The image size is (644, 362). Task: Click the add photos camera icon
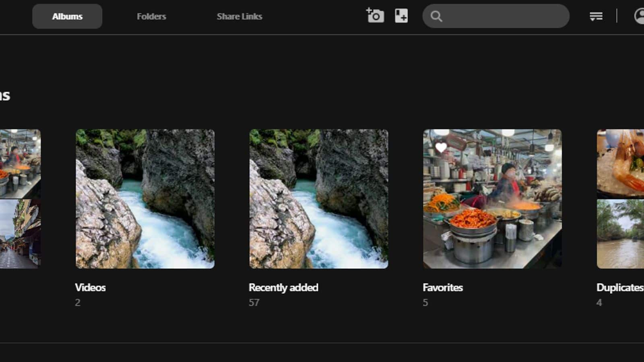click(375, 16)
